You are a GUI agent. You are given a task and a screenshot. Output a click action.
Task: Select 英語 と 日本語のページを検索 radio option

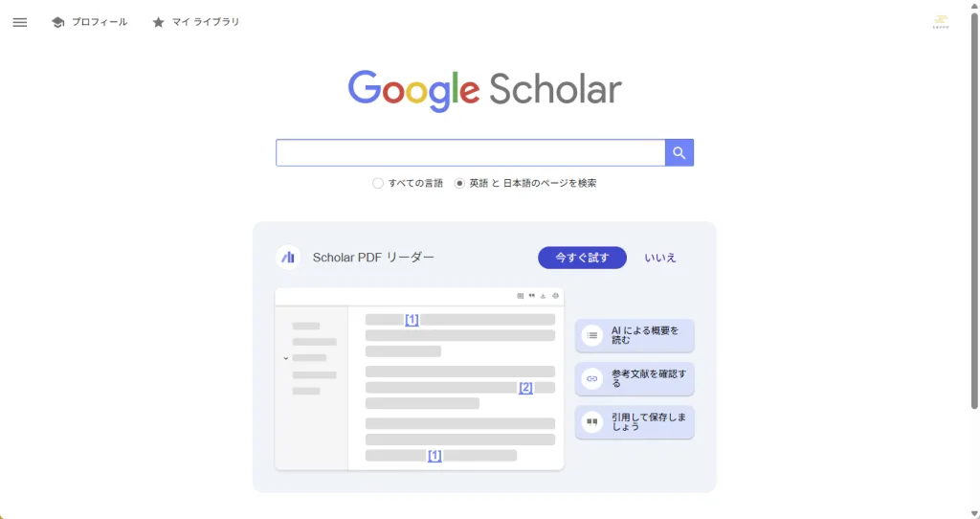(459, 183)
